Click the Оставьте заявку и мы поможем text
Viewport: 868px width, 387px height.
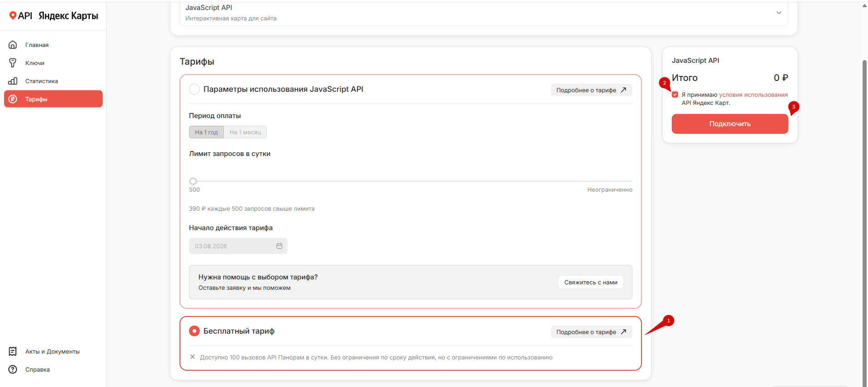[x=245, y=288]
